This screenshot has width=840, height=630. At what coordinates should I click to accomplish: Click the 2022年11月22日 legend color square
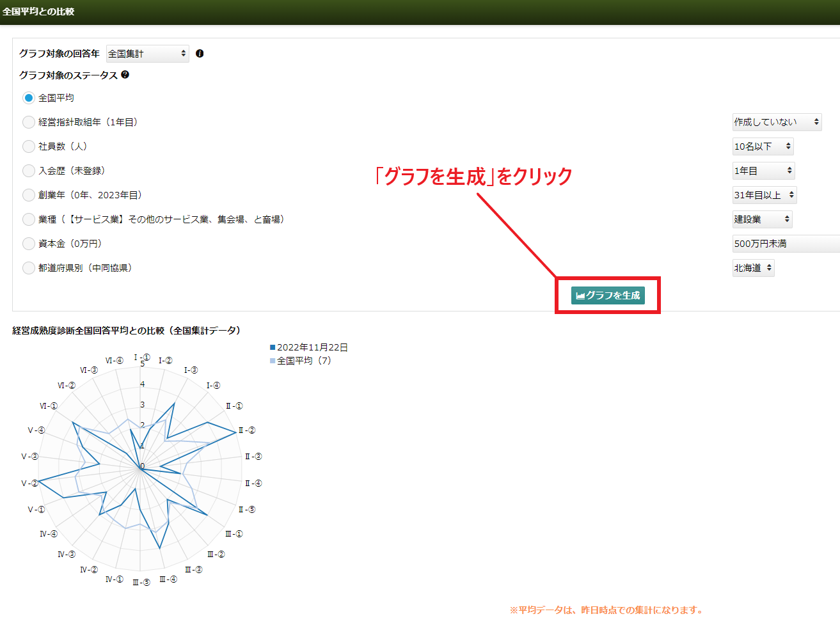click(273, 347)
